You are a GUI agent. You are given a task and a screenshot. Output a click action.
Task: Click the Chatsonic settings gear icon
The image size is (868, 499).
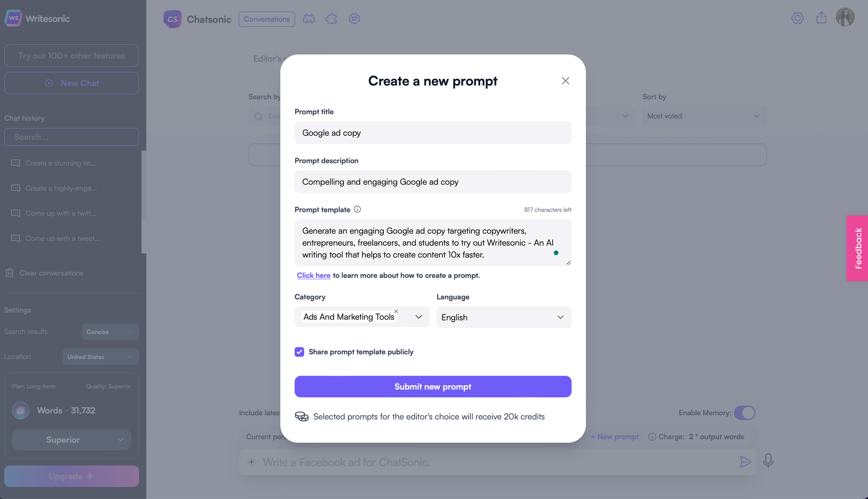354,19
